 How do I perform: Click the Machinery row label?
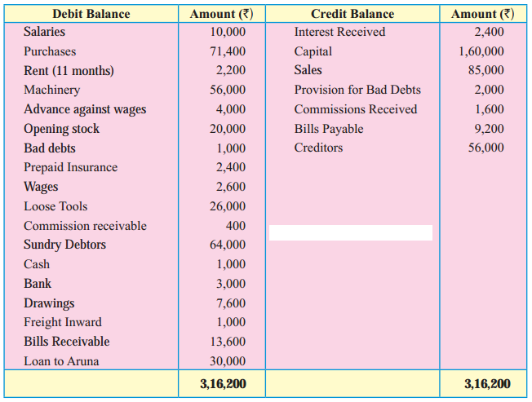52,91
